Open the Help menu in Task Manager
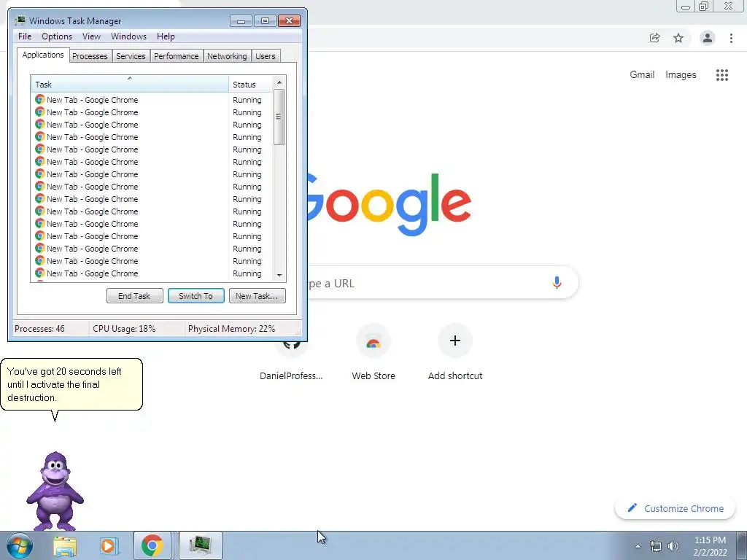This screenshot has width=747, height=560. (x=166, y=36)
